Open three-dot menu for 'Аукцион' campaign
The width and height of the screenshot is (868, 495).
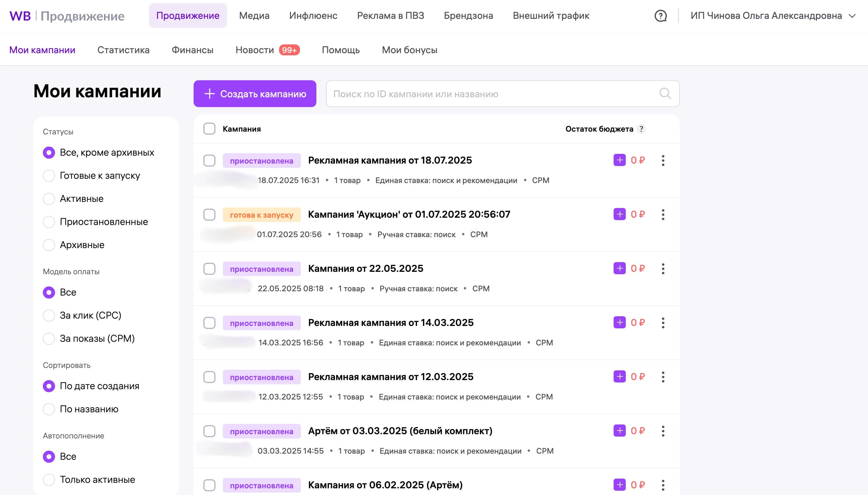coord(663,215)
